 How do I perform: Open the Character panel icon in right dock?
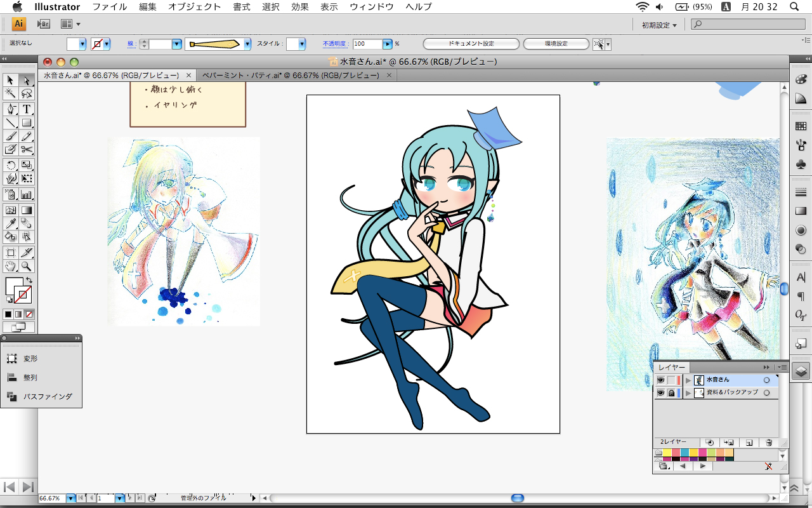801,277
